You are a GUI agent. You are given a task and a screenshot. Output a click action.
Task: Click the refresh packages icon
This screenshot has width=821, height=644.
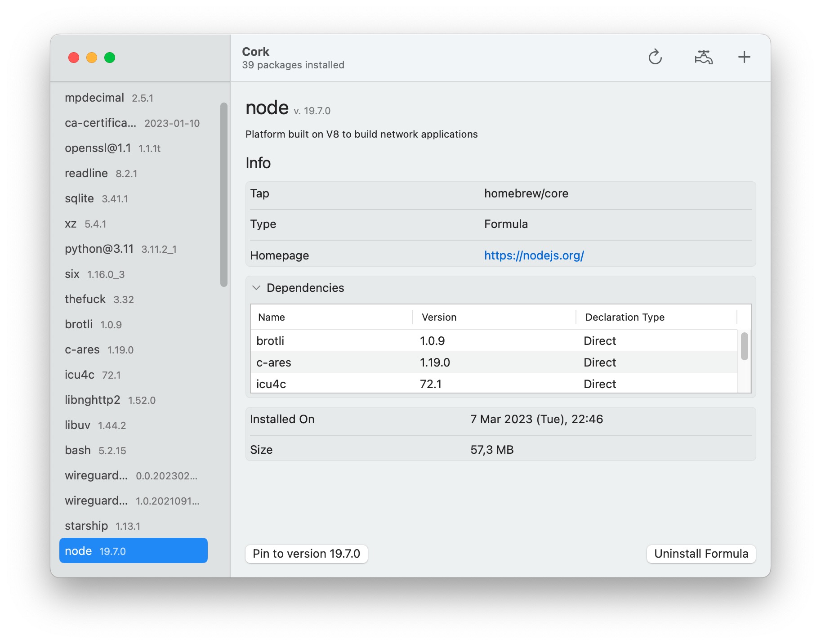click(655, 57)
